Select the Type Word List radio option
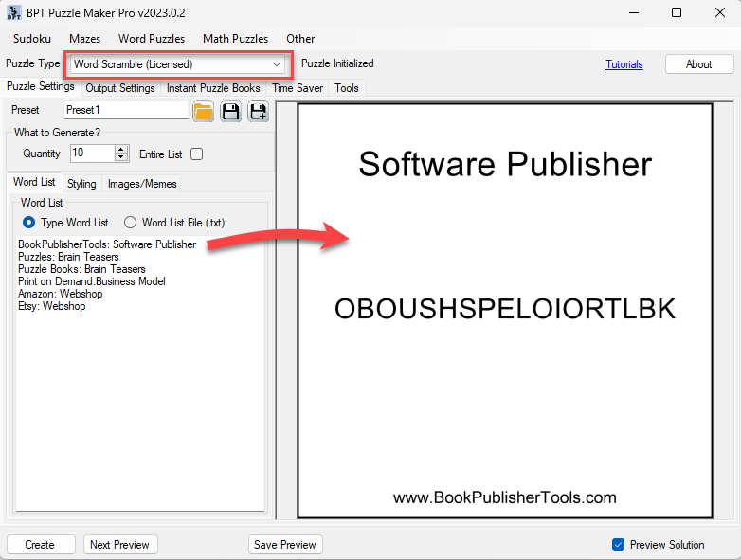This screenshot has height=560, width=741. [29, 223]
